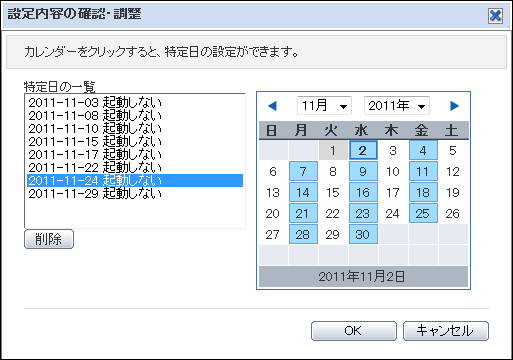Pick day 14 in the calendar
This screenshot has width=513, height=360.
click(x=303, y=192)
